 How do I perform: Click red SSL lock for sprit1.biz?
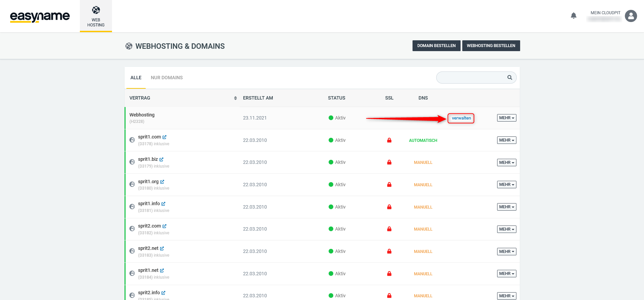[x=389, y=163]
